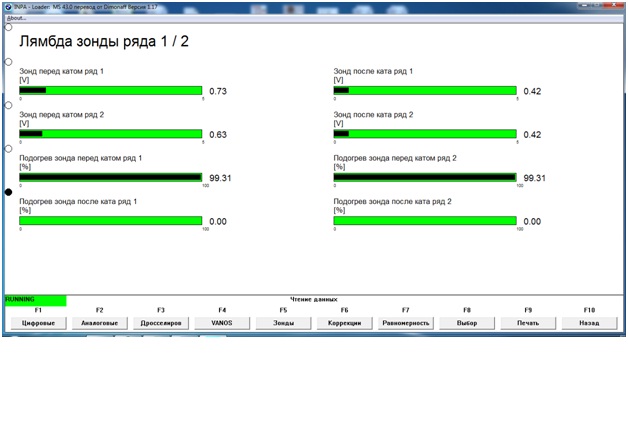Screen dimensions: 628x430
Task: Click the green RUNNING status indicator
Action: 36,300
